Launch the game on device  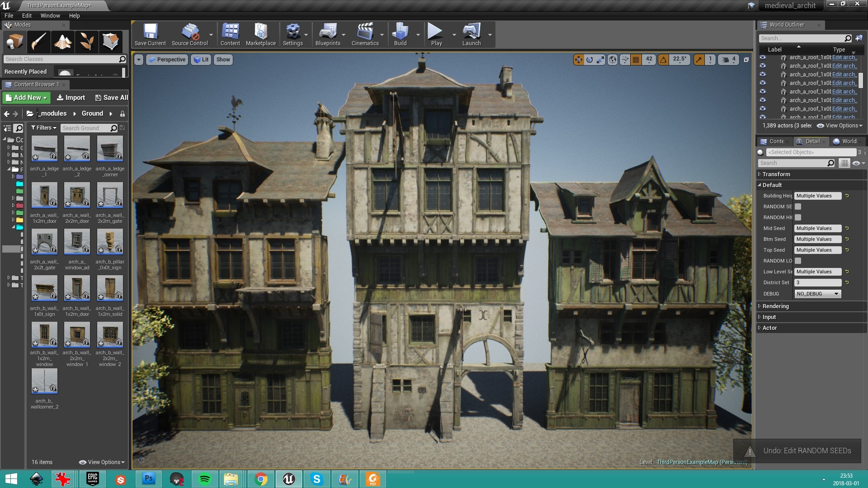[x=471, y=35]
